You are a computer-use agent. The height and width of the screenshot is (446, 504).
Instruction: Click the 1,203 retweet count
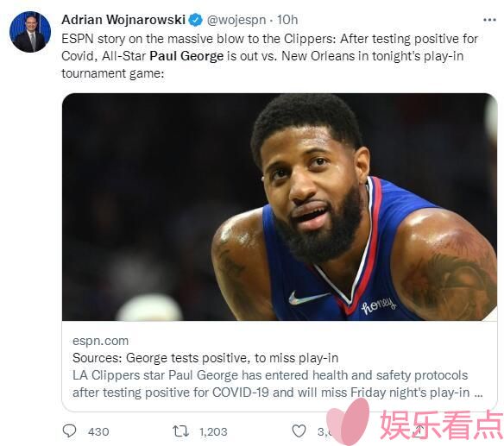pyautogui.click(x=213, y=431)
